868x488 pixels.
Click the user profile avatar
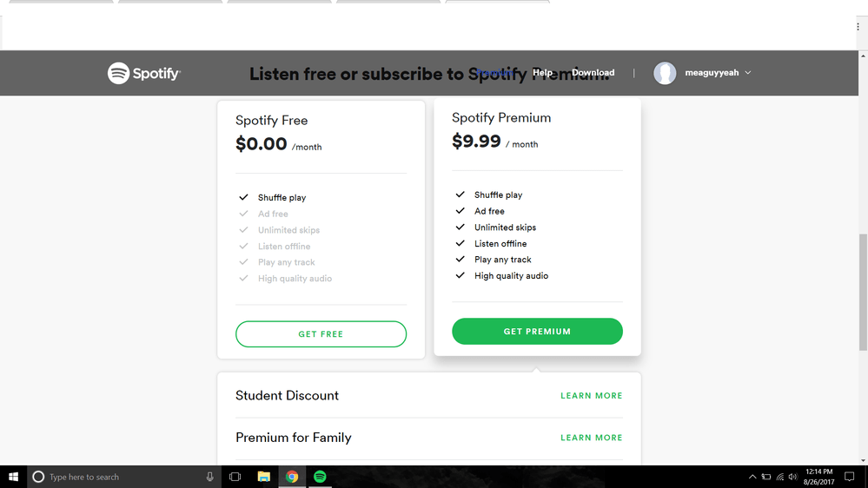click(665, 73)
